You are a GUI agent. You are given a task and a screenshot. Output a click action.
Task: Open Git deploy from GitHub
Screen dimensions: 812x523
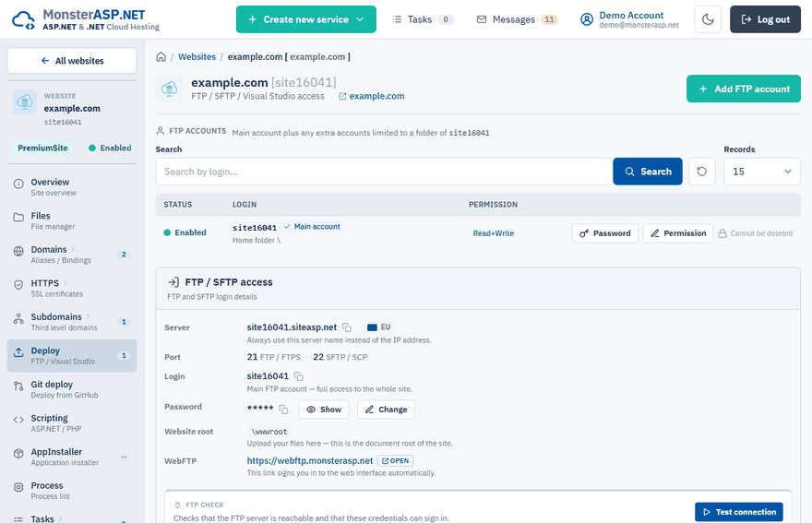[72, 389]
